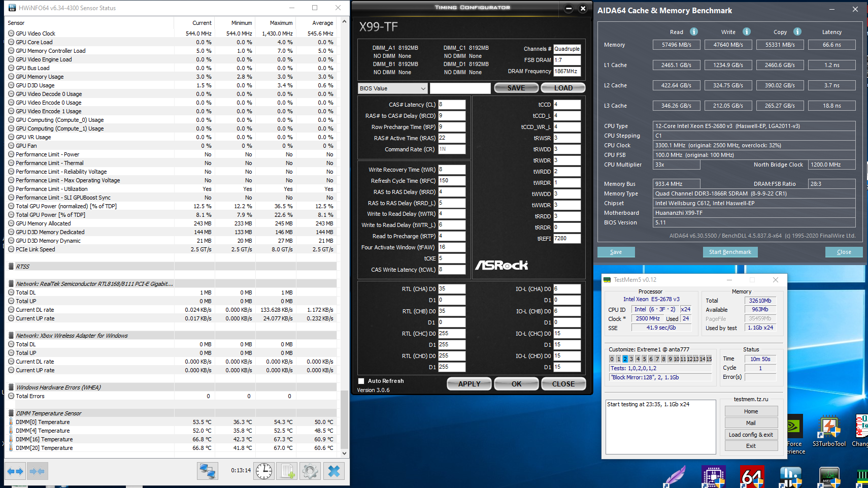Click the L3 Cache latency 18.8 ns

(x=832, y=106)
